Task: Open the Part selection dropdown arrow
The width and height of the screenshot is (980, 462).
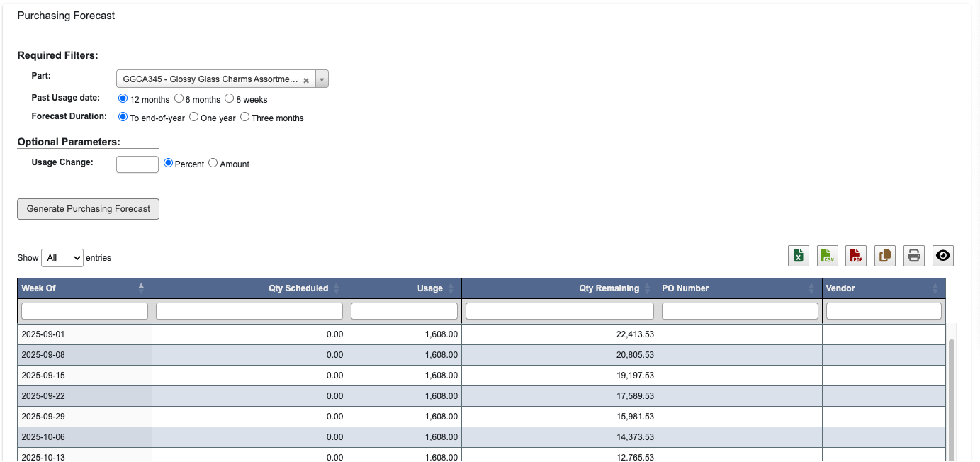Action: tap(321, 79)
